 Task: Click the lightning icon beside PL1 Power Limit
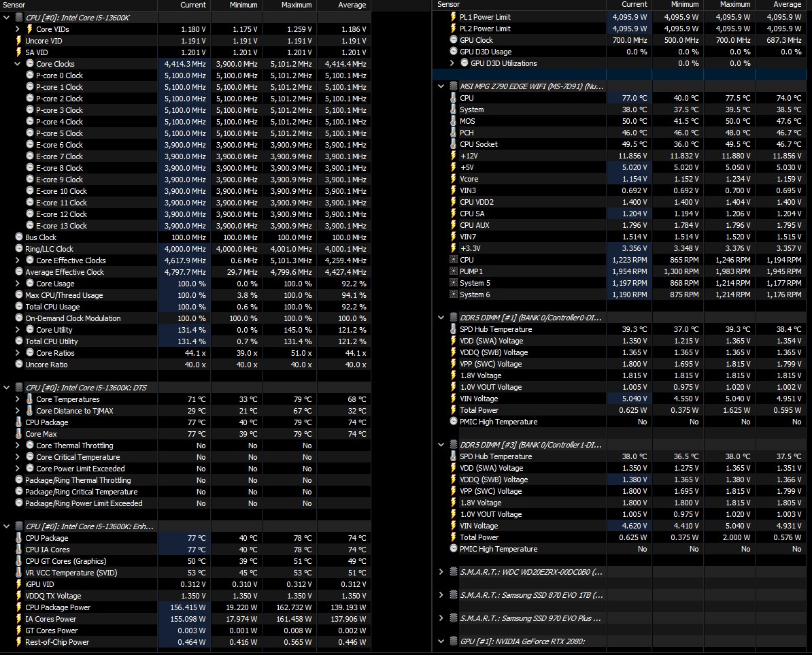(453, 16)
